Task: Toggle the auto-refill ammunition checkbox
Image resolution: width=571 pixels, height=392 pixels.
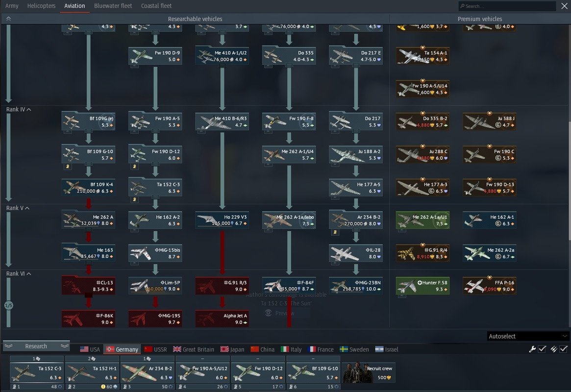Action: click(x=563, y=349)
